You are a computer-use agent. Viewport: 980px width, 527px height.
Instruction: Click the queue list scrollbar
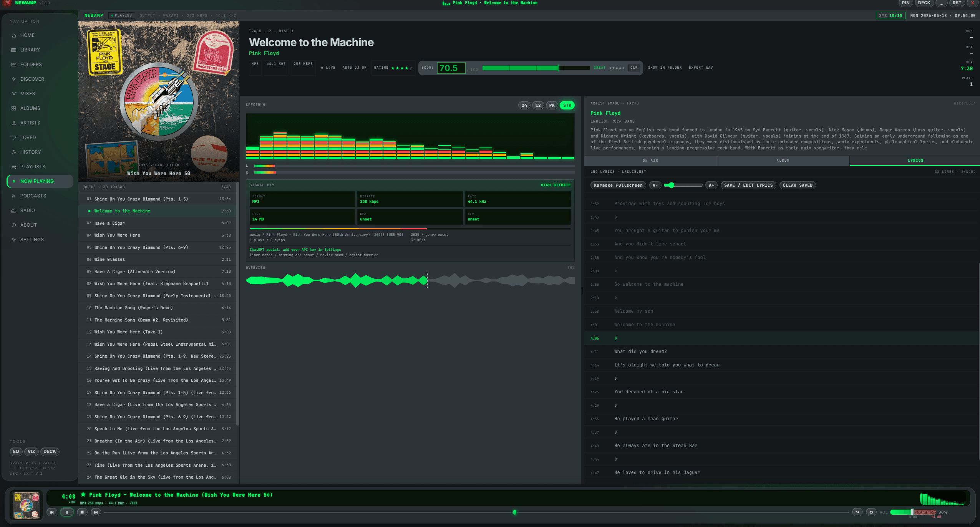237,303
